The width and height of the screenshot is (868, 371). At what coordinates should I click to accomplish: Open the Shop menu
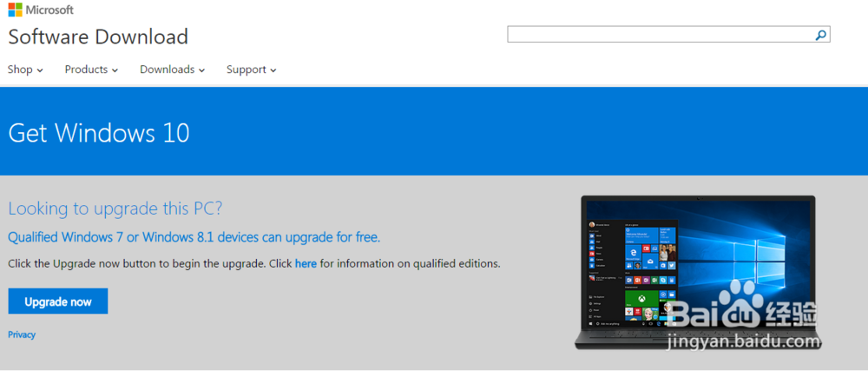coord(25,70)
